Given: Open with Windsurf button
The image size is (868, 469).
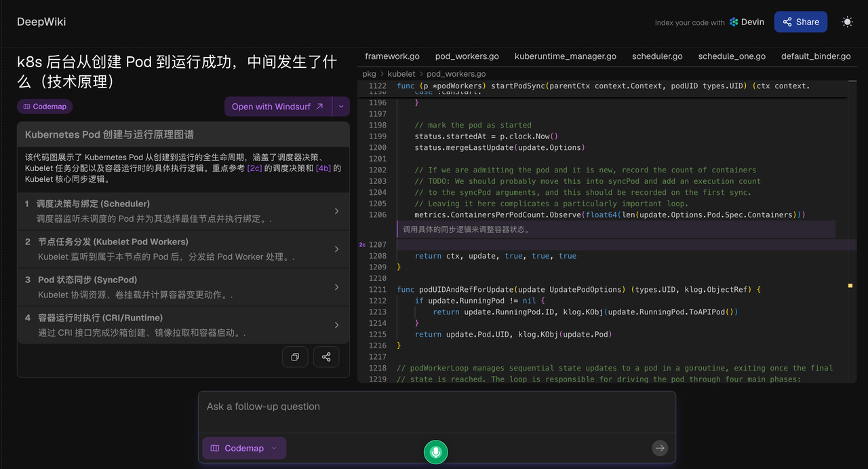Looking at the screenshot, I should coord(278,107).
